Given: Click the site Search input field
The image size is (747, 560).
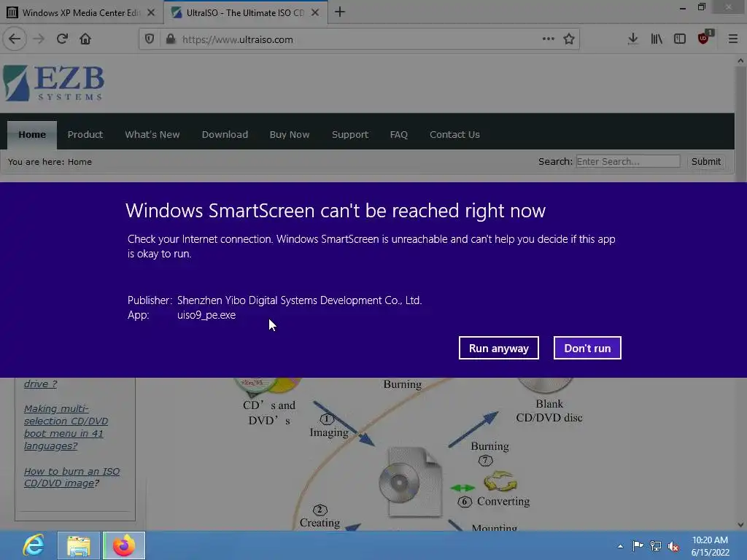Looking at the screenshot, I should 628,161.
